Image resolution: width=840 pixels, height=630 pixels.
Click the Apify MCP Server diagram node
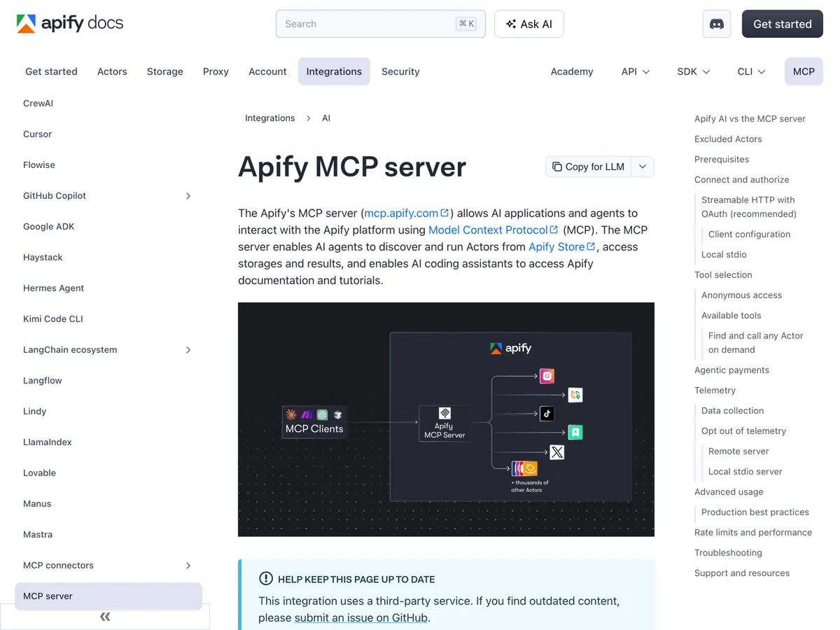(444, 423)
